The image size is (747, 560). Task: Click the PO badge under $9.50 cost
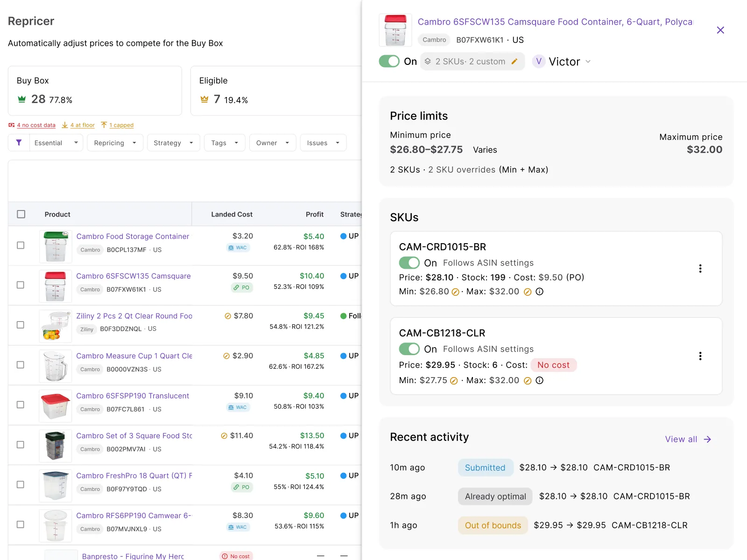[242, 287]
